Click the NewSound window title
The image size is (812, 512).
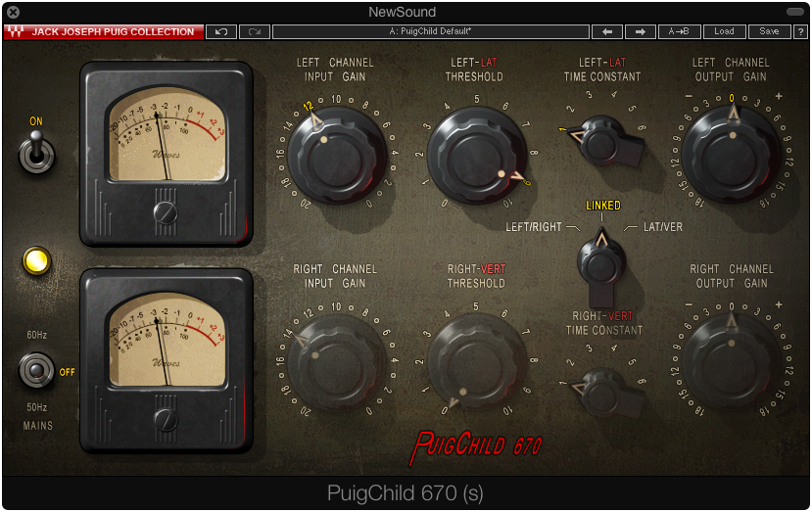point(403,12)
